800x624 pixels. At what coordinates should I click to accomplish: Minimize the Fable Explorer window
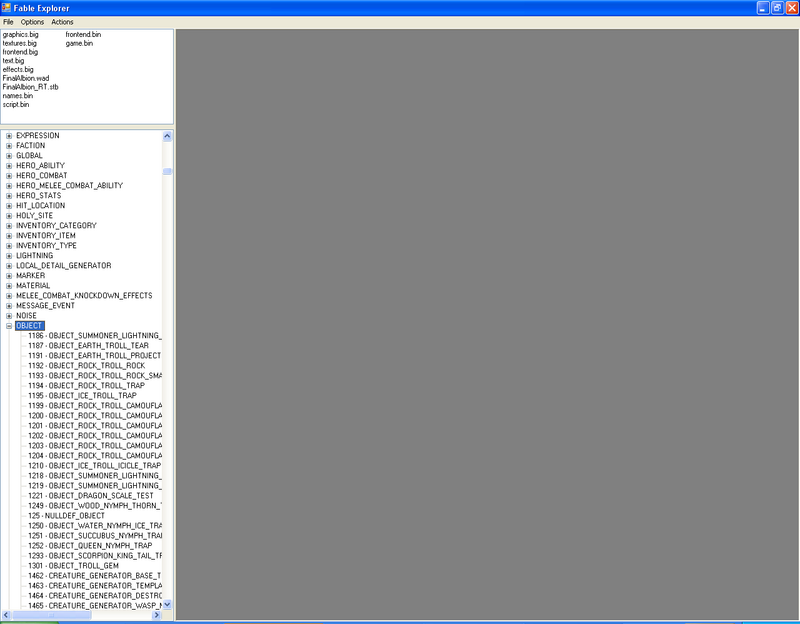[763, 8]
